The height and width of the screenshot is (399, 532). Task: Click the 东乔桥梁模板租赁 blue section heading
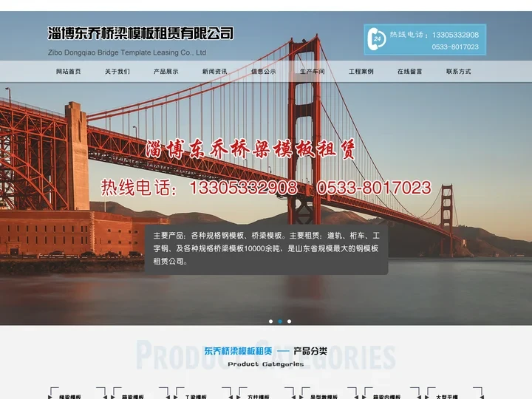point(238,351)
